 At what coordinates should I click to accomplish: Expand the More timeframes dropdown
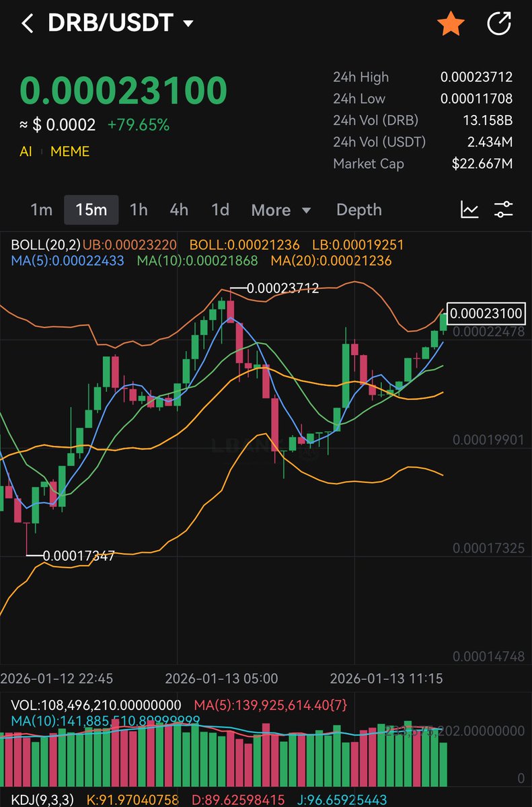coord(281,210)
